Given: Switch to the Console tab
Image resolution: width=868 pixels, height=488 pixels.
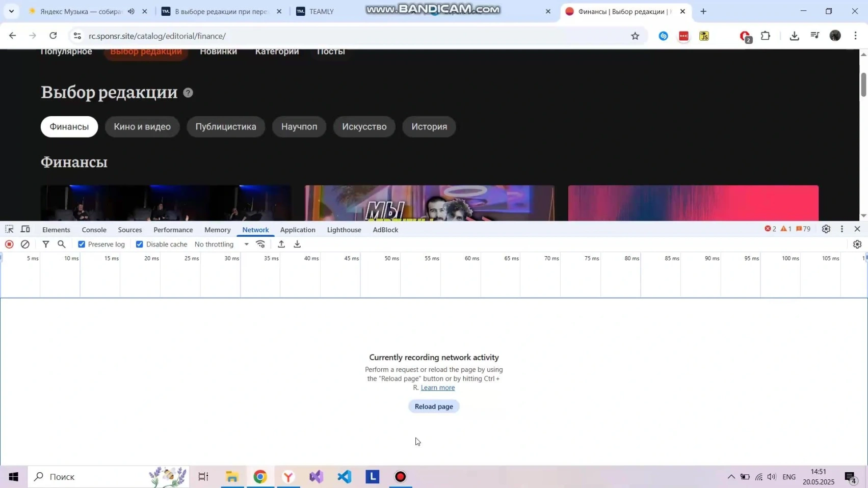Looking at the screenshot, I should (94, 230).
